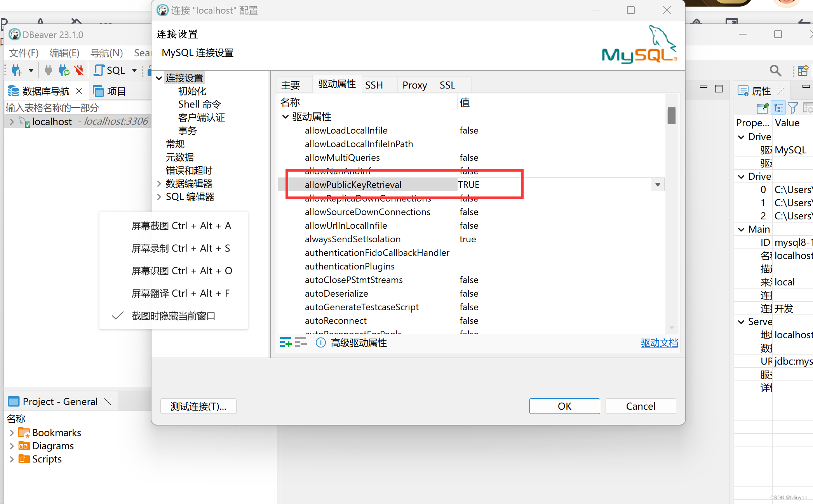Open the 驱动文档 link
This screenshot has width=813, height=504.
pos(659,342)
